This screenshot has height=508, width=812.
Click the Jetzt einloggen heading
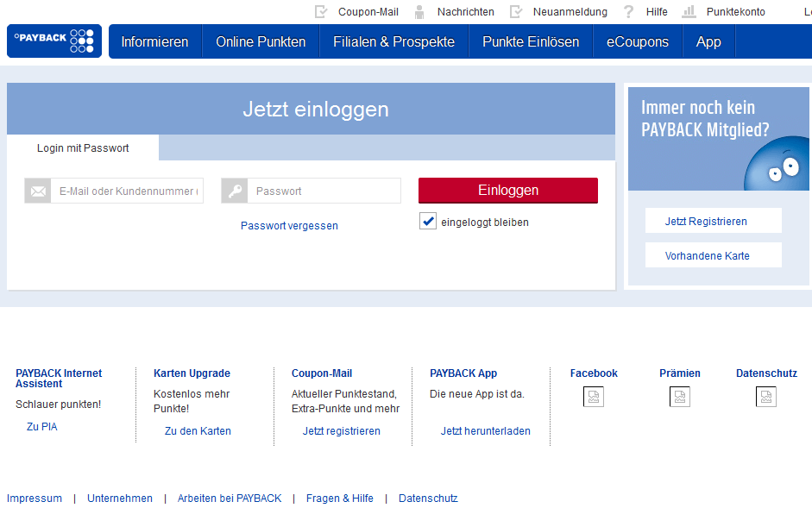pyautogui.click(x=316, y=110)
